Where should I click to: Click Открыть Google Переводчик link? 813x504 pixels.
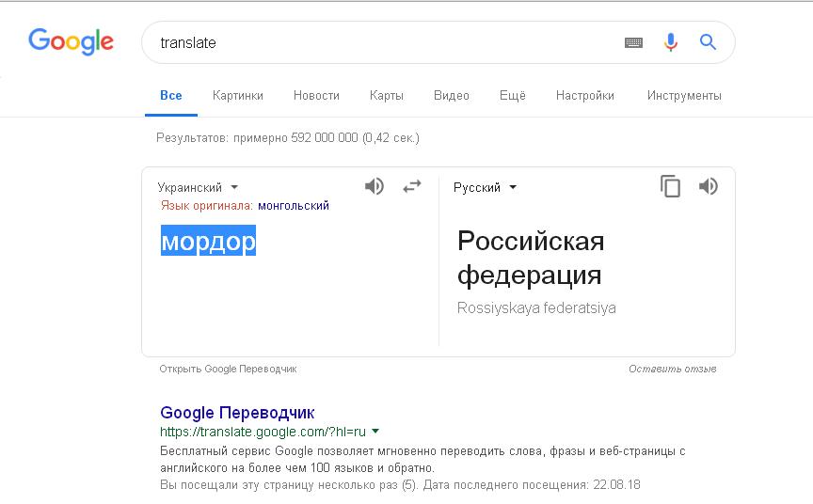[x=228, y=369]
